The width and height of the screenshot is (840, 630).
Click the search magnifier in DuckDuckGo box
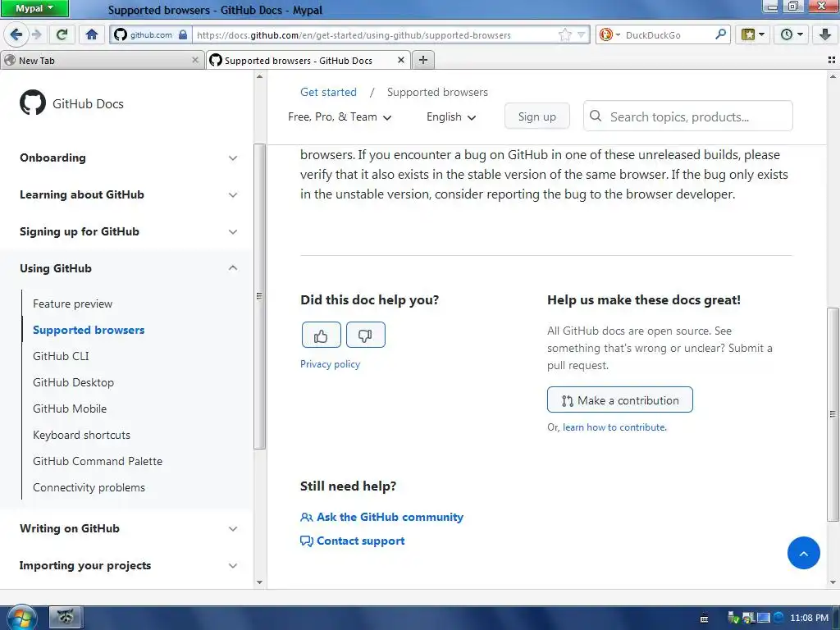(x=720, y=34)
